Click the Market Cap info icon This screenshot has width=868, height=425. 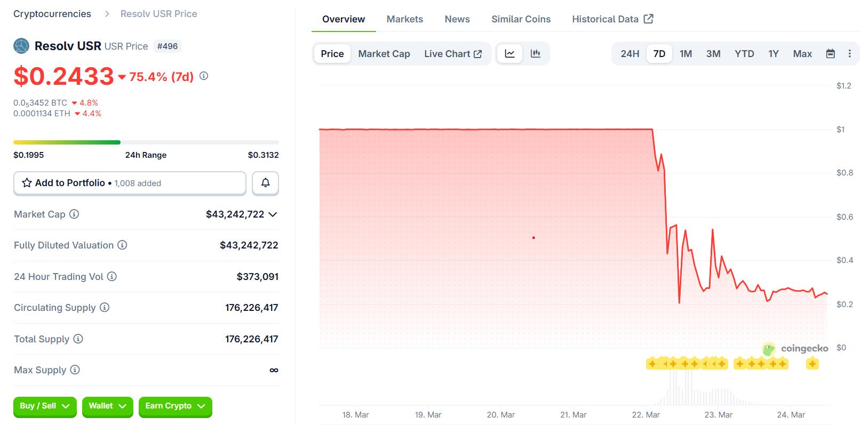(74, 214)
